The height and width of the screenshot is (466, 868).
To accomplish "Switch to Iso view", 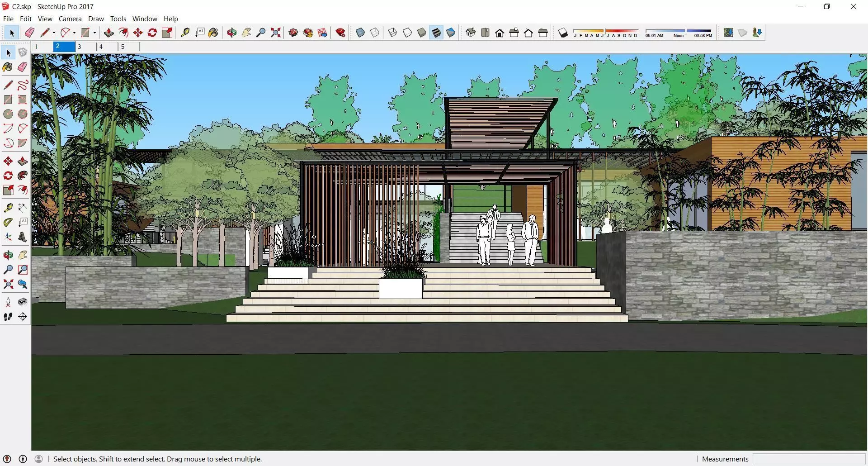I will tap(471, 33).
